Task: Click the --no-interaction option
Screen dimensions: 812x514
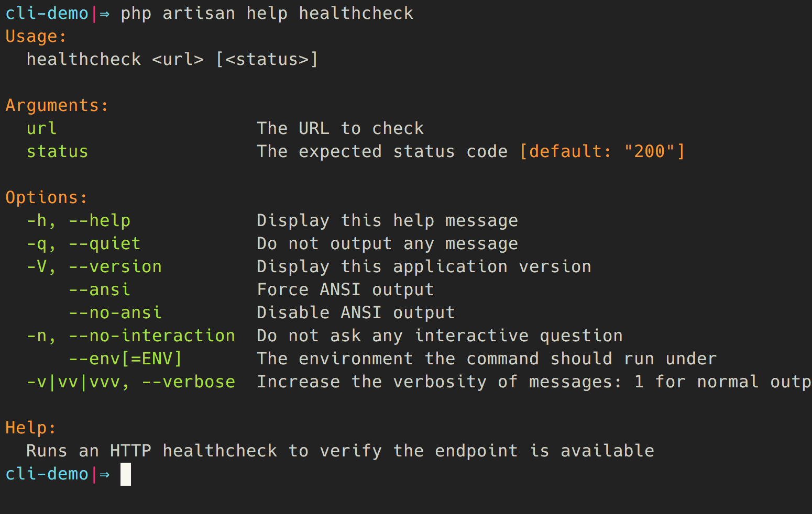Action: click(152, 336)
